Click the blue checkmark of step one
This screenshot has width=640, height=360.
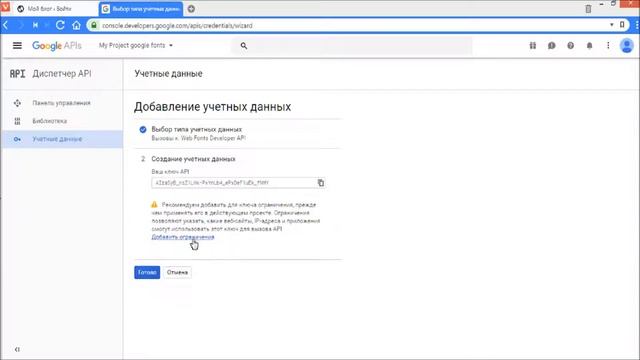(142, 130)
